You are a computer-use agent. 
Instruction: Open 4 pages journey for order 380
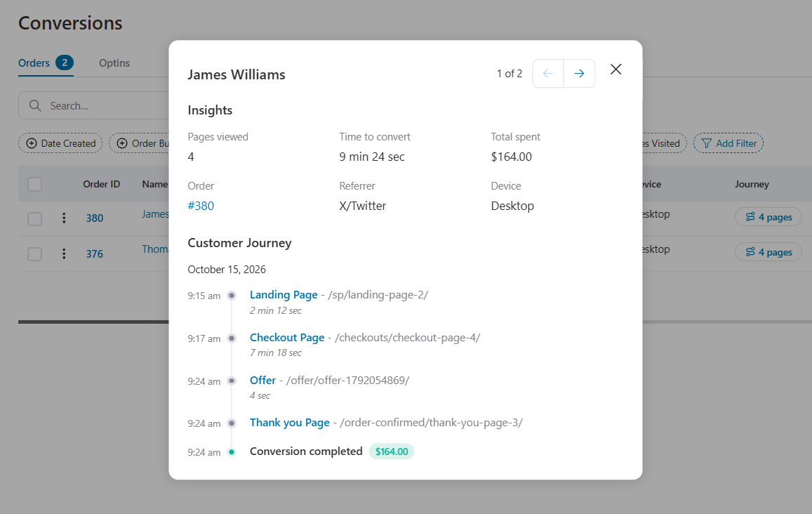click(x=768, y=217)
